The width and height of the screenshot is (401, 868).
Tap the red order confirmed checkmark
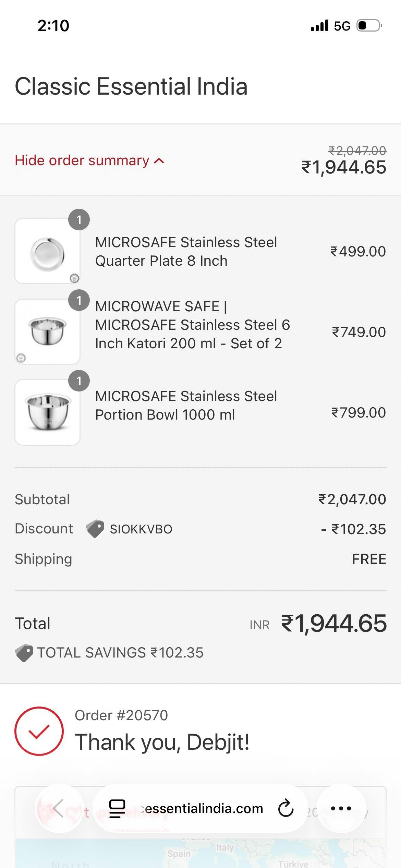[39, 731]
